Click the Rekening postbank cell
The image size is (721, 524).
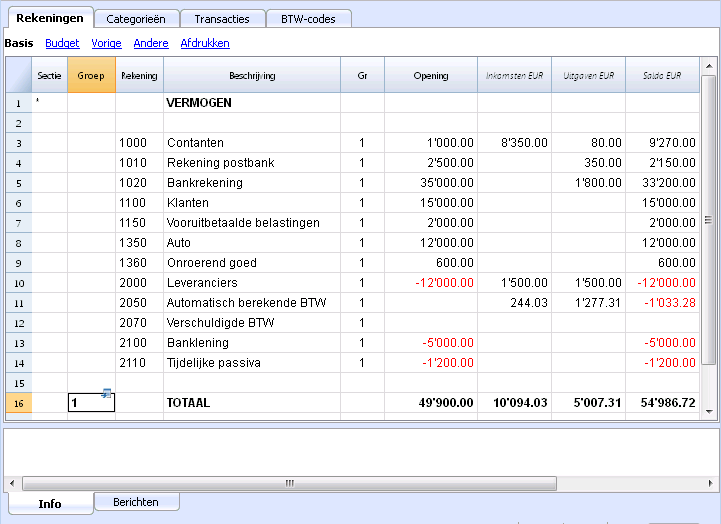252,163
